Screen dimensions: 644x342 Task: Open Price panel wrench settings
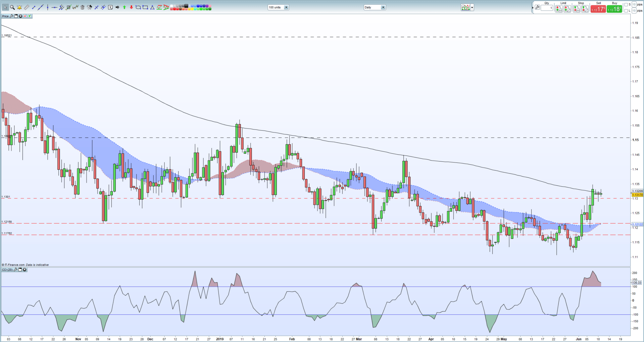click(11, 16)
